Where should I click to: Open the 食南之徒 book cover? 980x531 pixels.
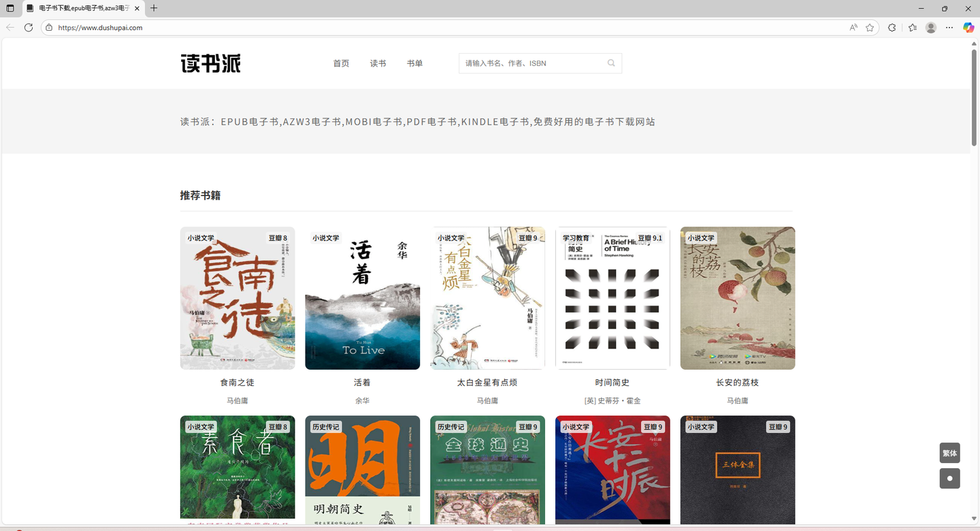click(238, 298)
